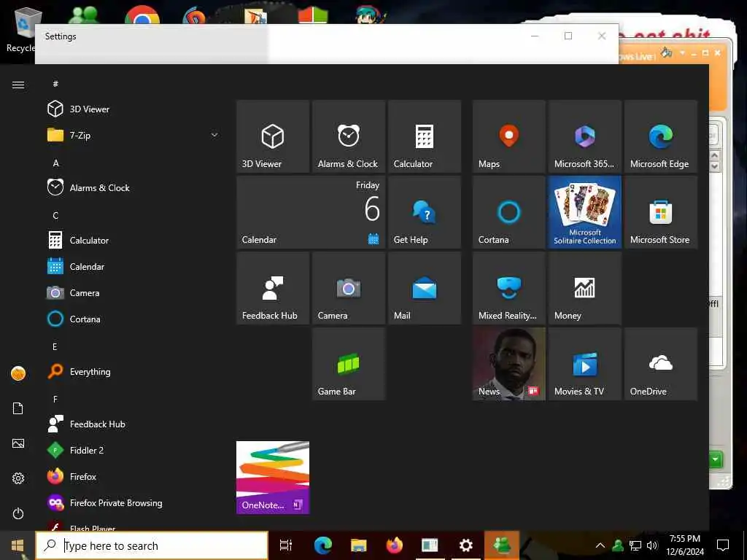Viewport: 747px width, 560px height.
Task: Open the Maps tile
Action: point(508,136)
